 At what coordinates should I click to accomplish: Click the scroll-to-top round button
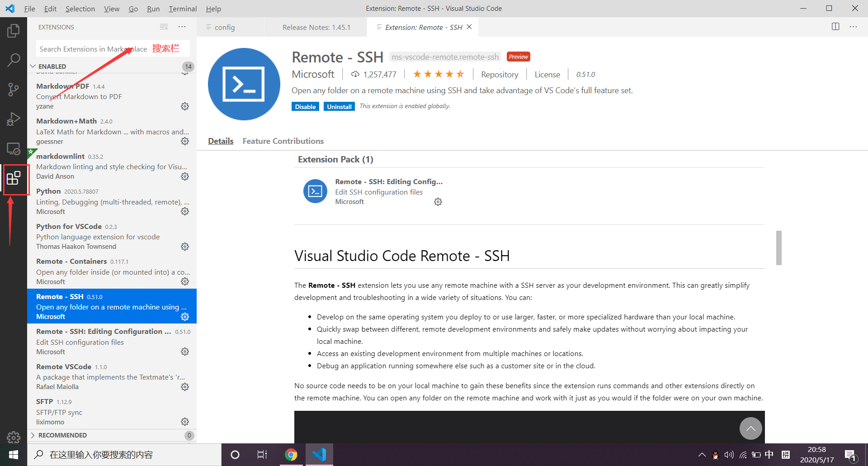[x=751, y=428]
